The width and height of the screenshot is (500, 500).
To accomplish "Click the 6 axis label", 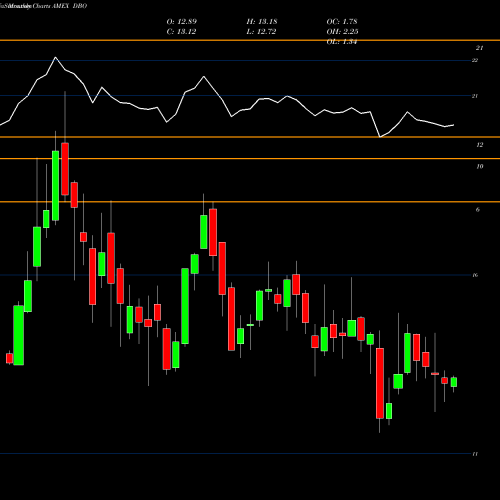I will 478,210.
